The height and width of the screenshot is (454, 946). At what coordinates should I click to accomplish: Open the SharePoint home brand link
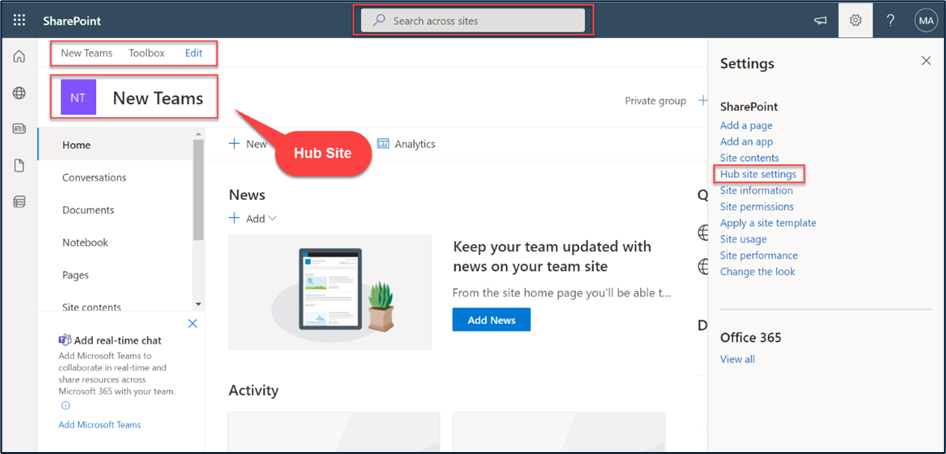(x=72, y=21)
